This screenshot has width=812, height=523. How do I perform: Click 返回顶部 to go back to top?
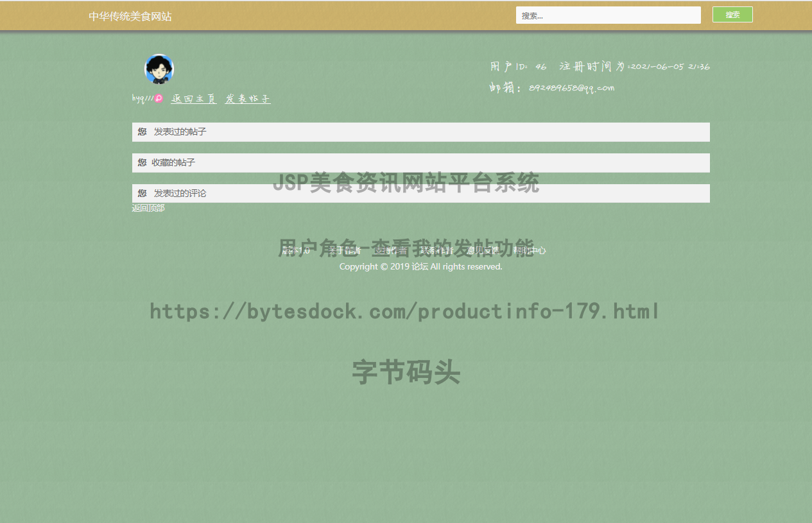click(x=148, y=207)
